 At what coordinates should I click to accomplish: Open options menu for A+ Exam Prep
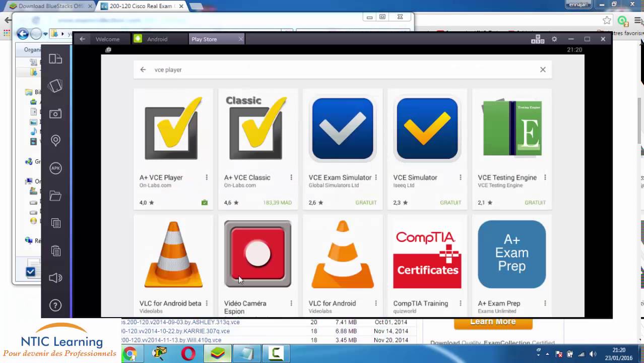point(545,304)
